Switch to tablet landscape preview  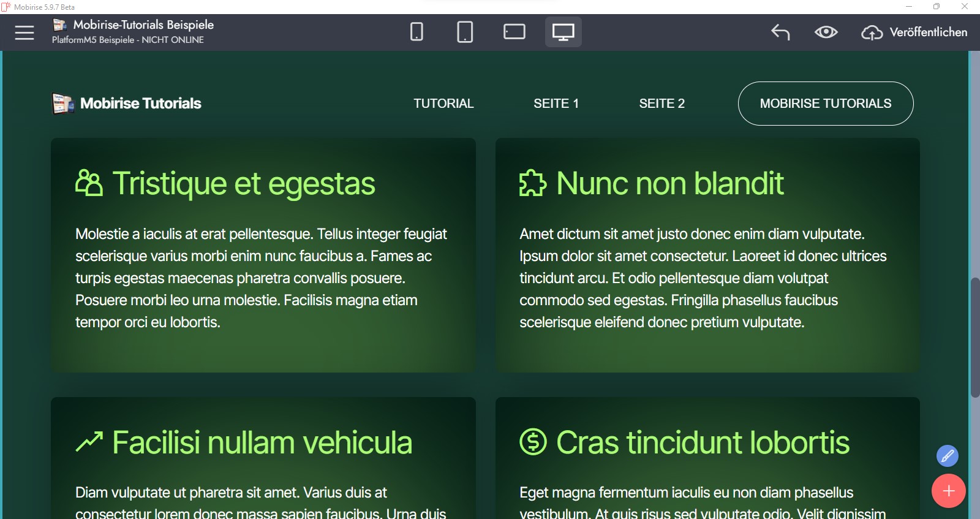click(x=514, y=32)
